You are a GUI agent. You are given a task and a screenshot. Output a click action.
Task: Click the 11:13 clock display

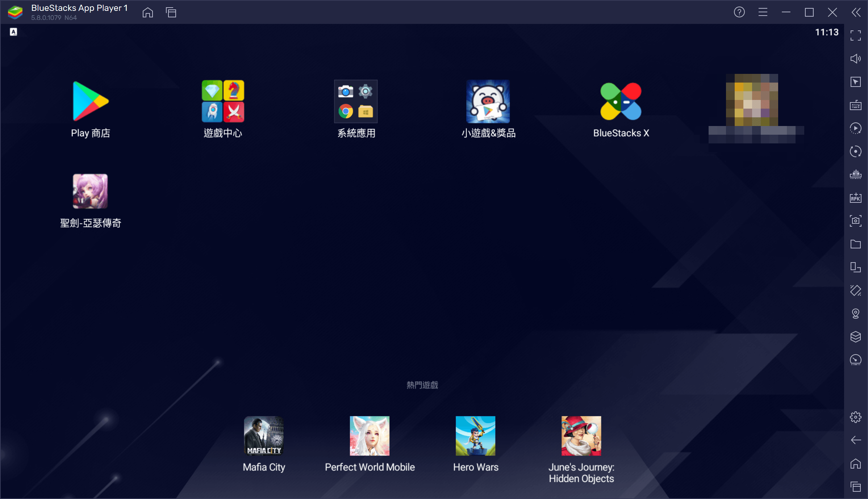827,32
